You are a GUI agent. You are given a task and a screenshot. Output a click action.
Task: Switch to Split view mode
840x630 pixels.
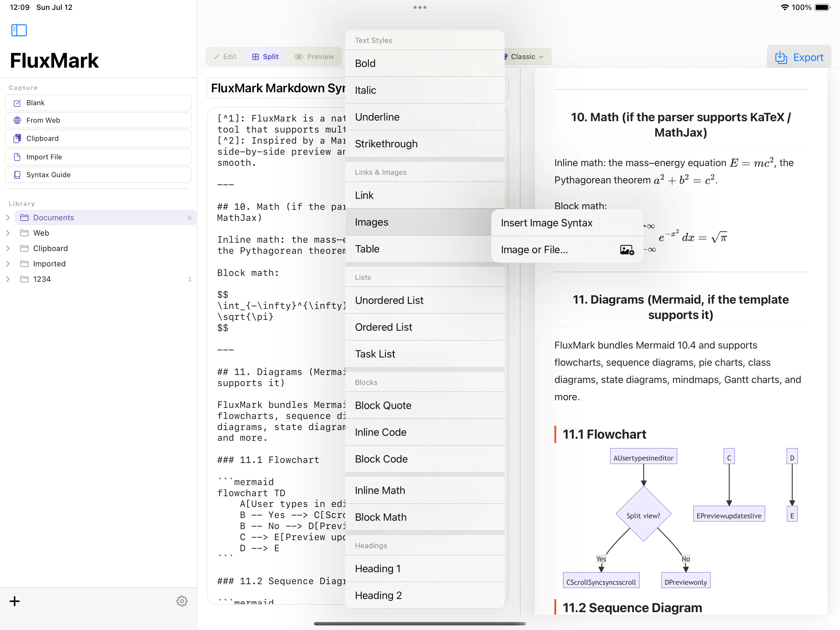(x=265, y=57)
